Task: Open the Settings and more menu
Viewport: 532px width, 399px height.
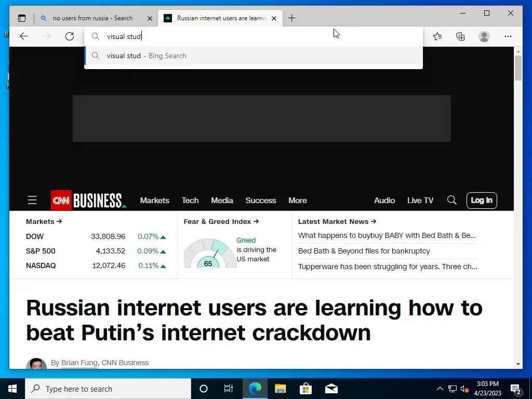Action: [x=508, y=36]
